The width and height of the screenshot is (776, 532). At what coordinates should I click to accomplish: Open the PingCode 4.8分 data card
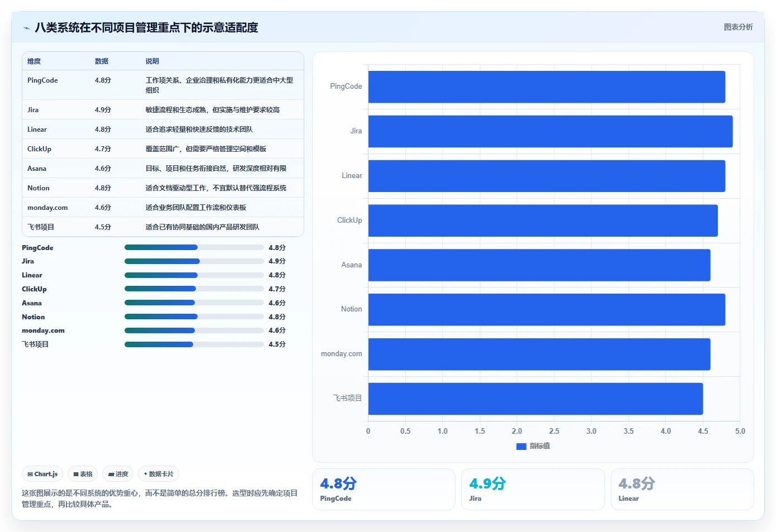coord(384,489)
